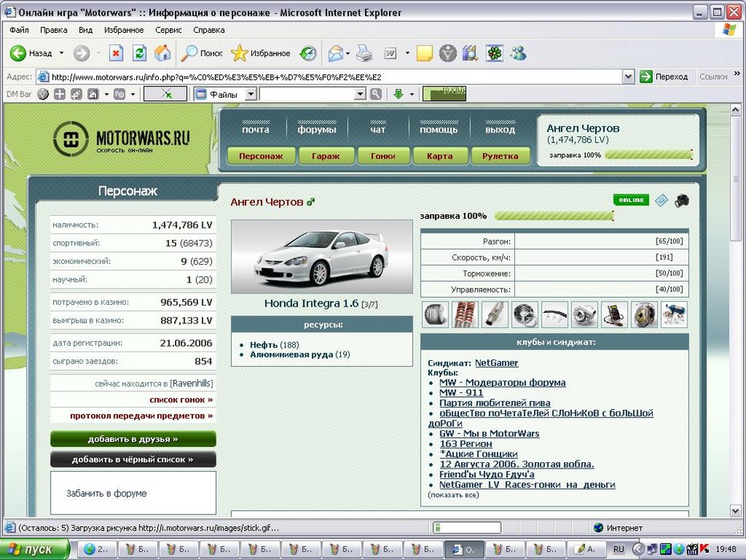Go to Home page icon

tap(162, 53)
